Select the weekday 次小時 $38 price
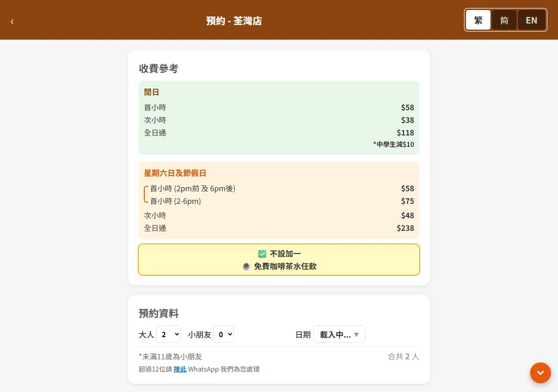The height and width of the screenshot is (392, 558). [x=408, y=120]
